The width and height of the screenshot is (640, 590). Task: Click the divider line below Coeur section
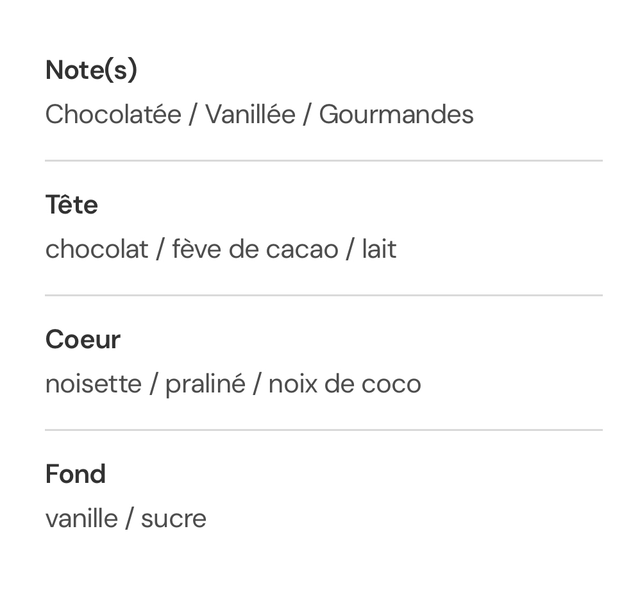pos(323,430)
